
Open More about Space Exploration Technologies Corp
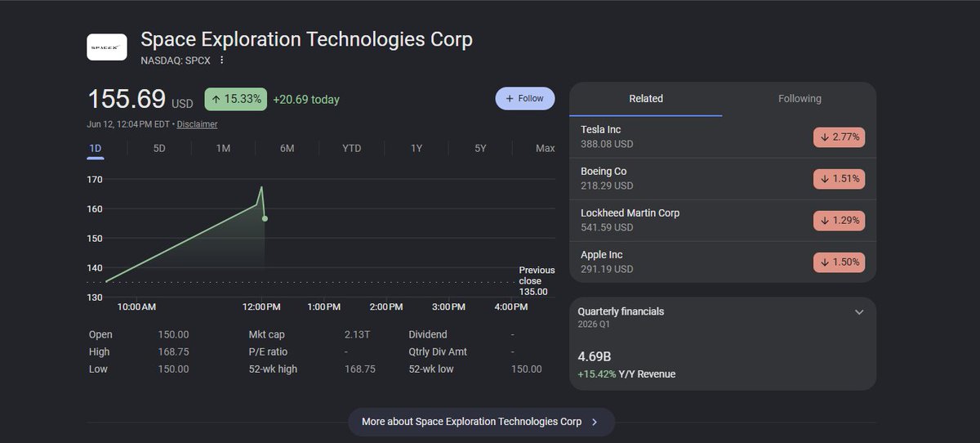(x=482, y=422)
